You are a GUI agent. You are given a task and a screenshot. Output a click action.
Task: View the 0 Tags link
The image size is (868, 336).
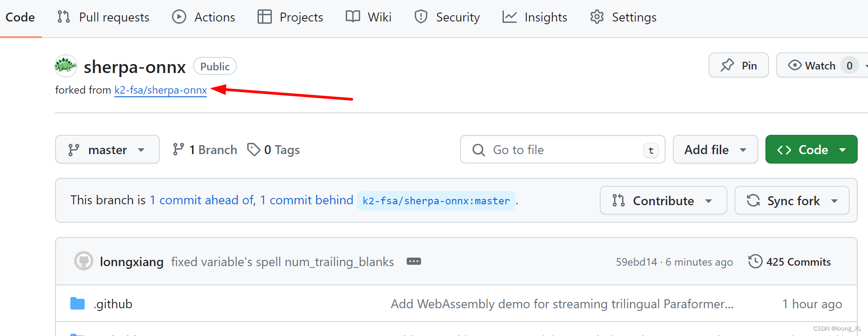[274, 150]
